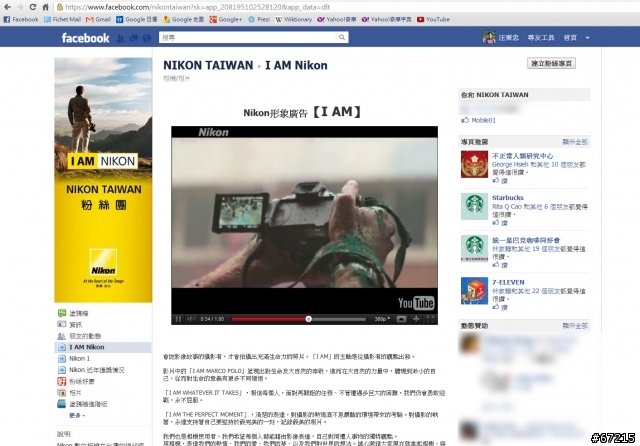Screen dimensions: 640x446
Task: Pause the YouTube video
Action: pos(178,319)
